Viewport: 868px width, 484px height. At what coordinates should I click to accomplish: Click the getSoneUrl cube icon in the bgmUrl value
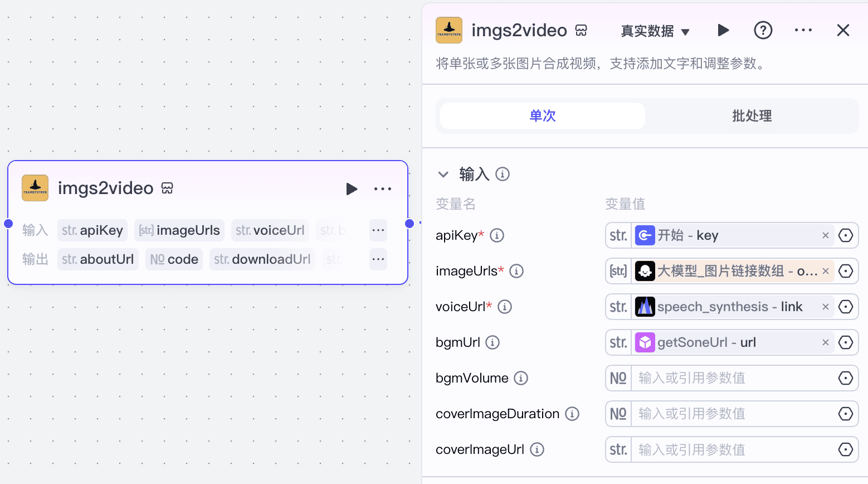(645, 342)
